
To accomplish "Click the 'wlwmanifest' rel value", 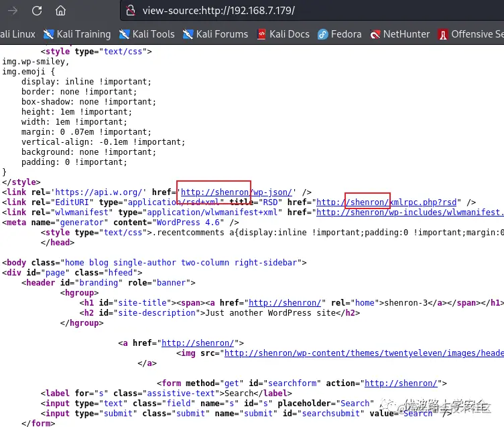I will (82, 212).
